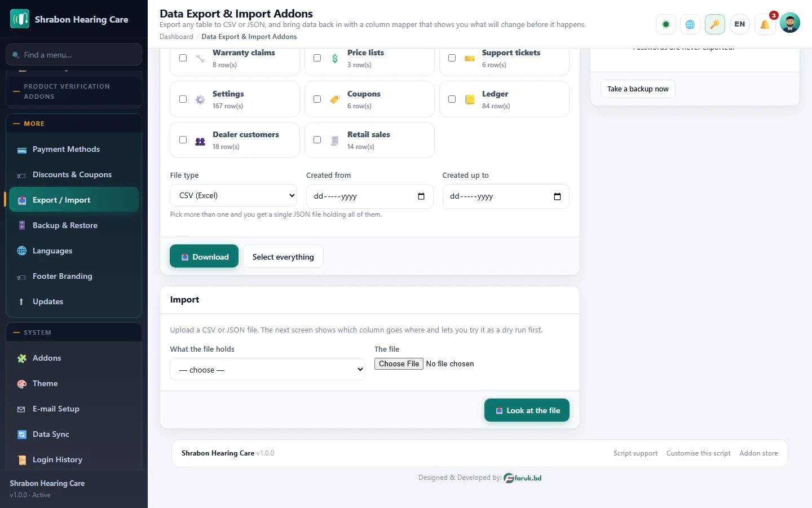
Task: Click the Backup & Restore sidebar icon
Action: click(22, 226)
